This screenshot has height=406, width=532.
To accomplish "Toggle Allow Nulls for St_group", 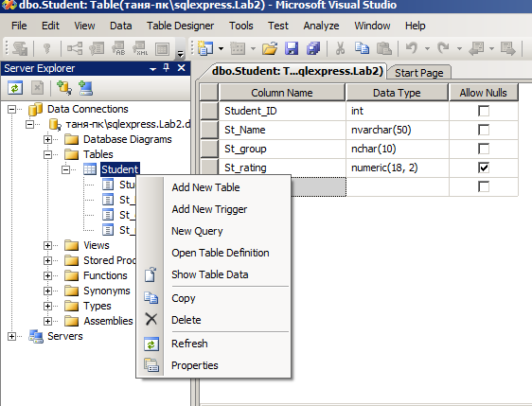I will (x=484, y=149).
